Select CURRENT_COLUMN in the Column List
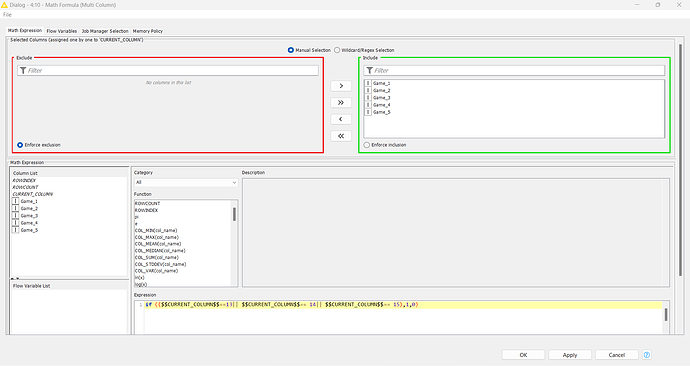The width and height of the screenshot is (690, 366). (x=32, y=194)
